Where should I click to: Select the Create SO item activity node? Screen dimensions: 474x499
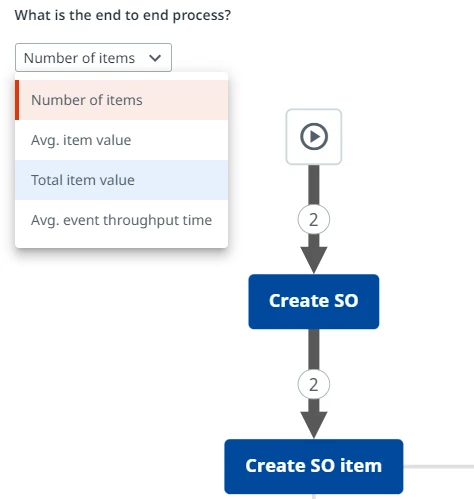pos(314,466)
